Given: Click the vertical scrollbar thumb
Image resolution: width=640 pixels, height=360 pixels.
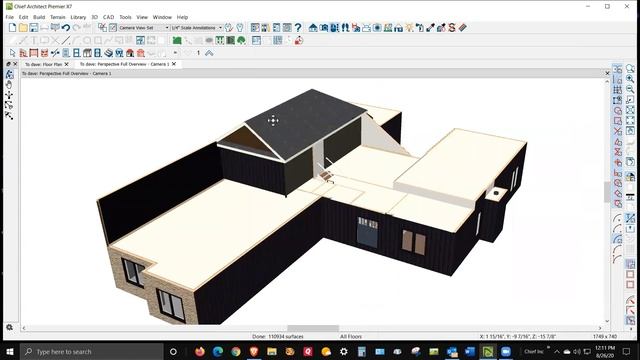Looking at the screenshot, I should click(x=607, y=191).
